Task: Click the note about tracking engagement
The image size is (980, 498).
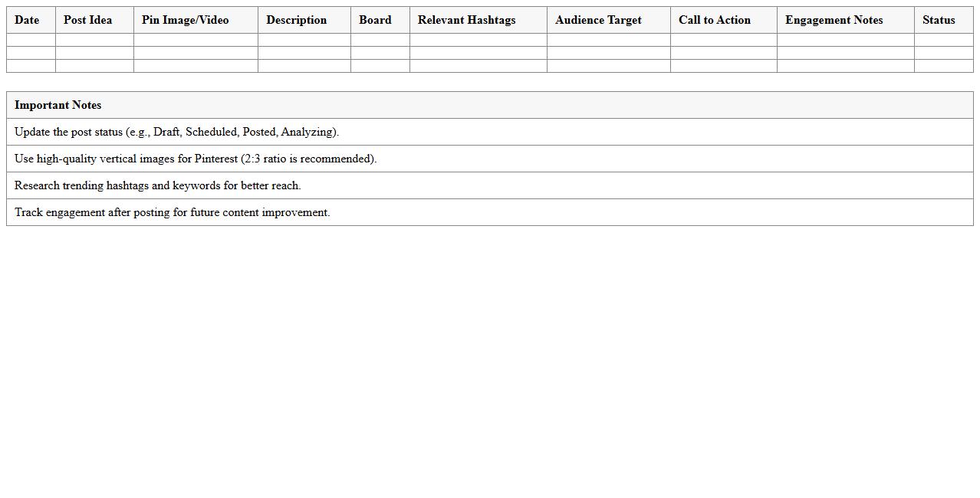Action: click(x=172, y=212)
